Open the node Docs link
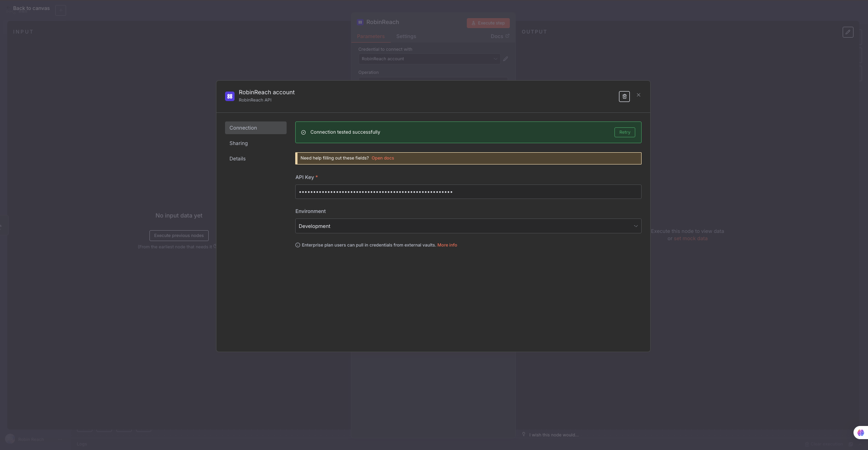The height and width of the screenshot is (450, 868). point(497,36)
